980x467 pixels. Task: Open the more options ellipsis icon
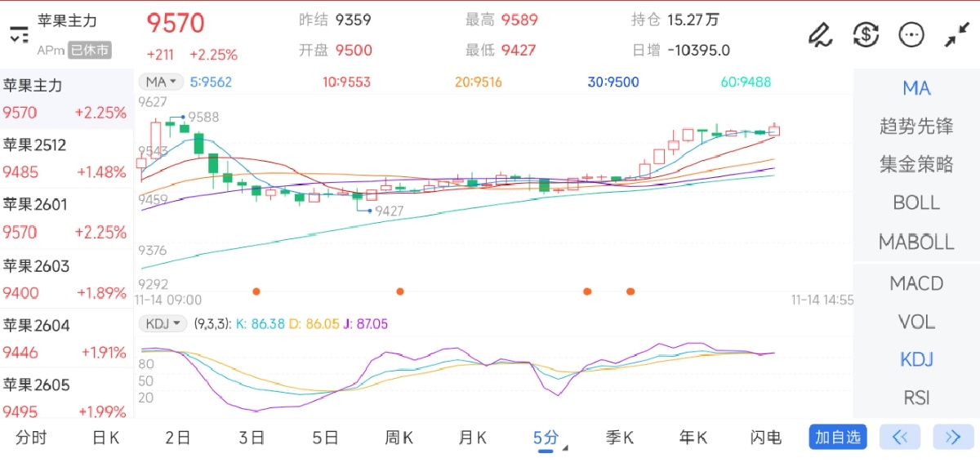911,34
